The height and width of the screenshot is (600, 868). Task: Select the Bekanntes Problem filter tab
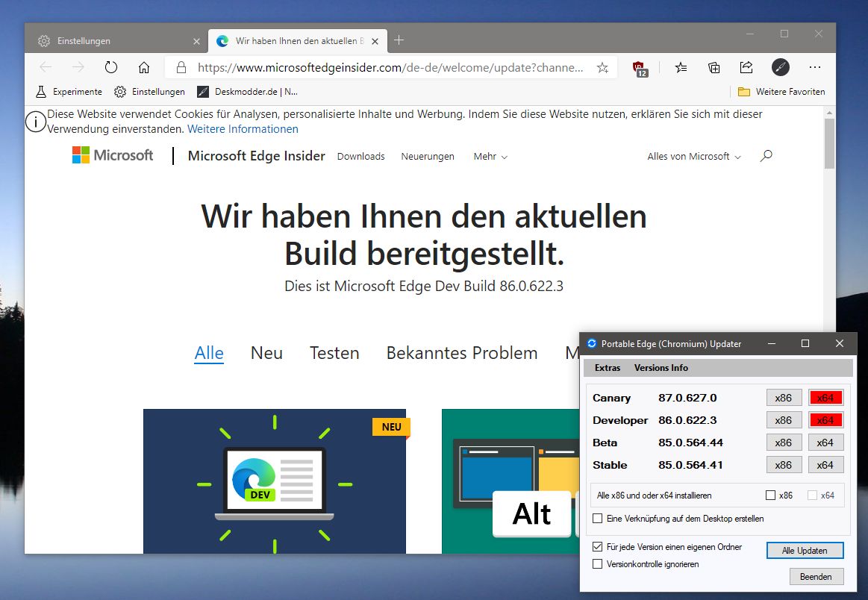click(462, 353)
